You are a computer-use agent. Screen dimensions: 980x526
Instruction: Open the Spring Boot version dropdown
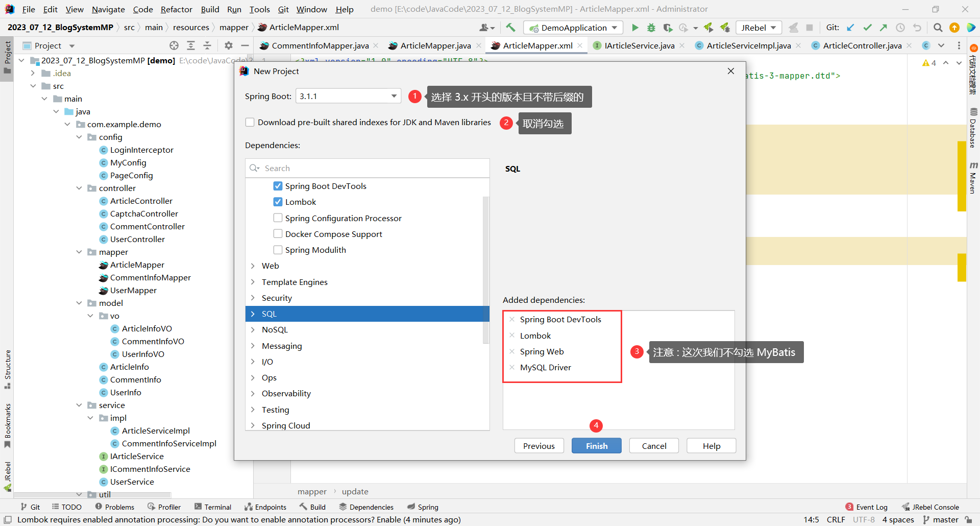click(x=348, y=96)
